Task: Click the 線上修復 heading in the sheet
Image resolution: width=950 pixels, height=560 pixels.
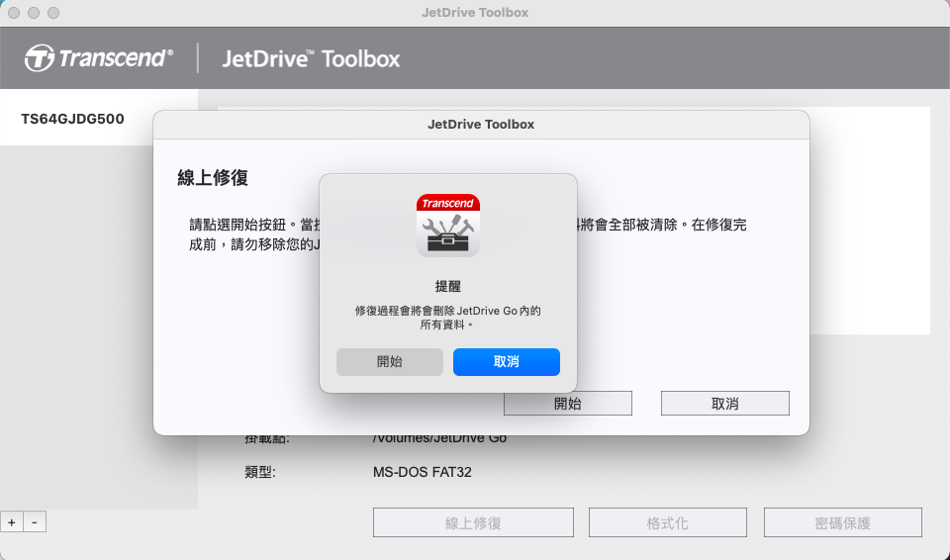Action: [213, 177]
